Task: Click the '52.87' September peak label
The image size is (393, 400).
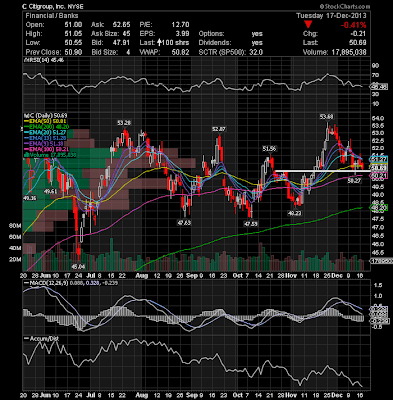Action: tap(219, 129)
